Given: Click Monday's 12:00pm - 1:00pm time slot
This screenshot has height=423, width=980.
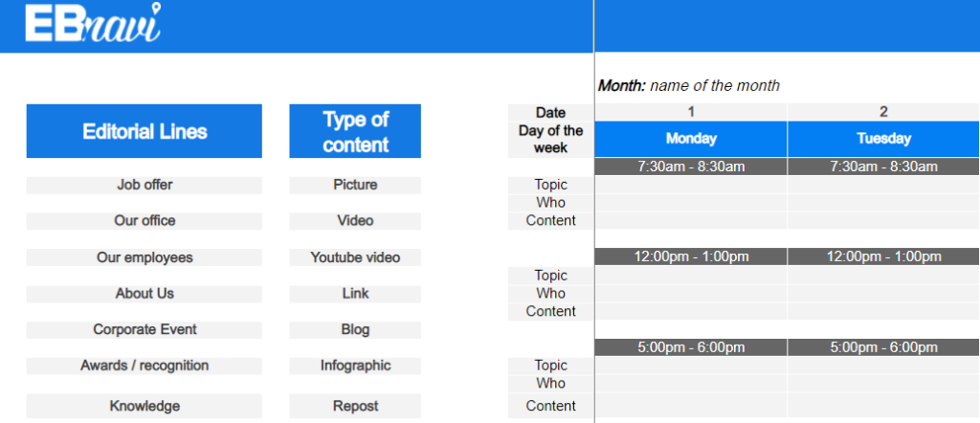Looking at the screenshot, I should pos(691,256).
